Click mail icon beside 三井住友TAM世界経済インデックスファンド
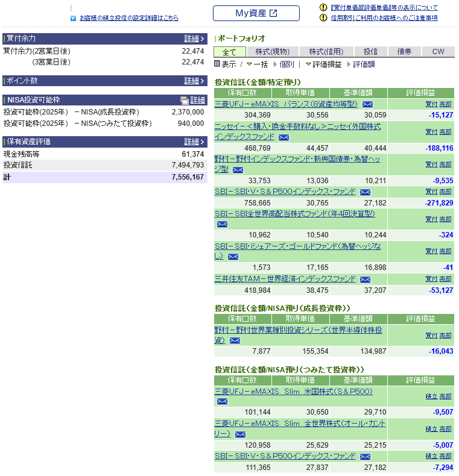 [x=365, y=280]
